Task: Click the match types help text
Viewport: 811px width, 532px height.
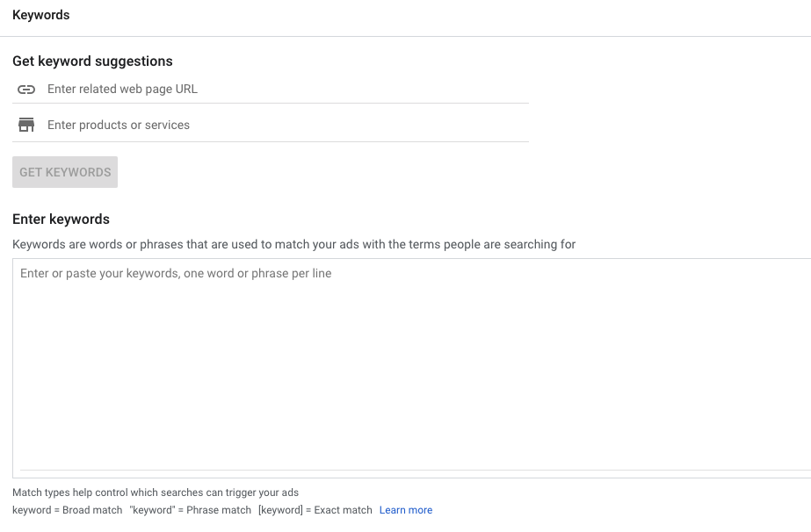Action: coord(156,492)
